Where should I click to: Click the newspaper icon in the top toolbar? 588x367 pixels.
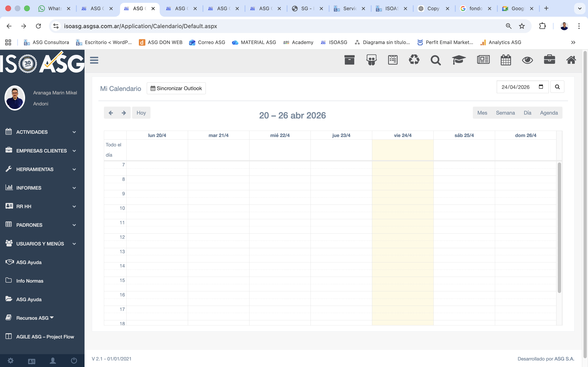tap(483, 60)
